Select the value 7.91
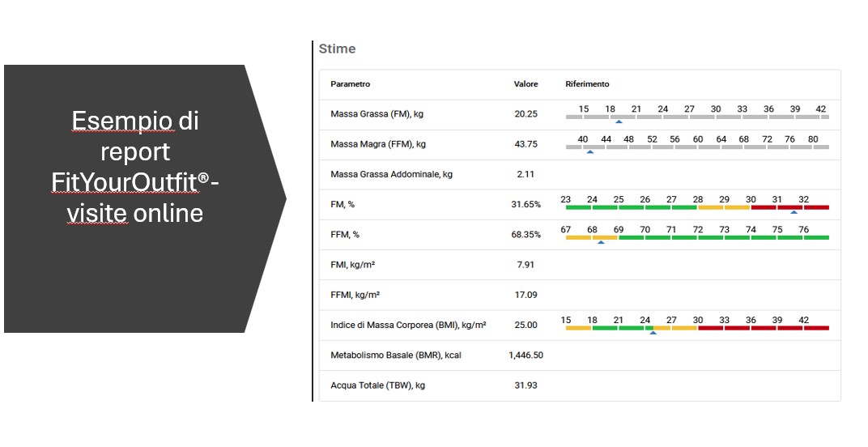The height and width of the screenshot is (447, 868). coord(525,265)
